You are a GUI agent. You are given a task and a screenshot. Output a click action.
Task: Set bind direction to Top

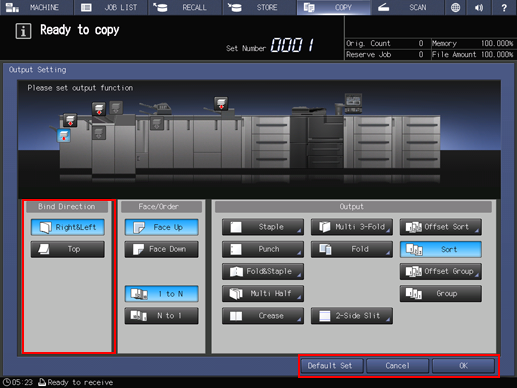pos(68,249)
